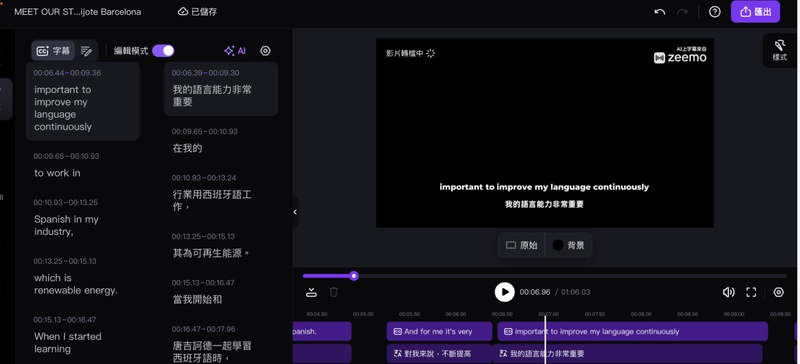Switch to the text edit list tab
Screen dimensions: 800x364
pos(86,51)
